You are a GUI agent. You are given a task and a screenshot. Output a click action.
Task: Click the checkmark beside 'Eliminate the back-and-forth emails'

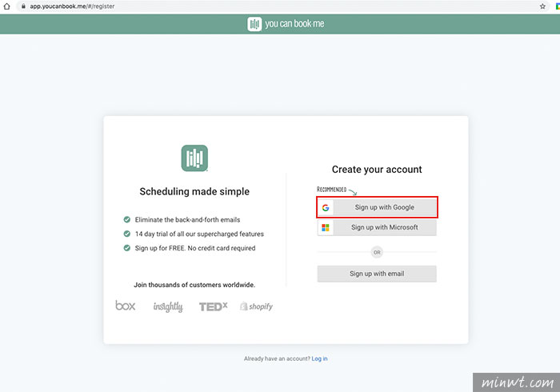click(126, 219)
